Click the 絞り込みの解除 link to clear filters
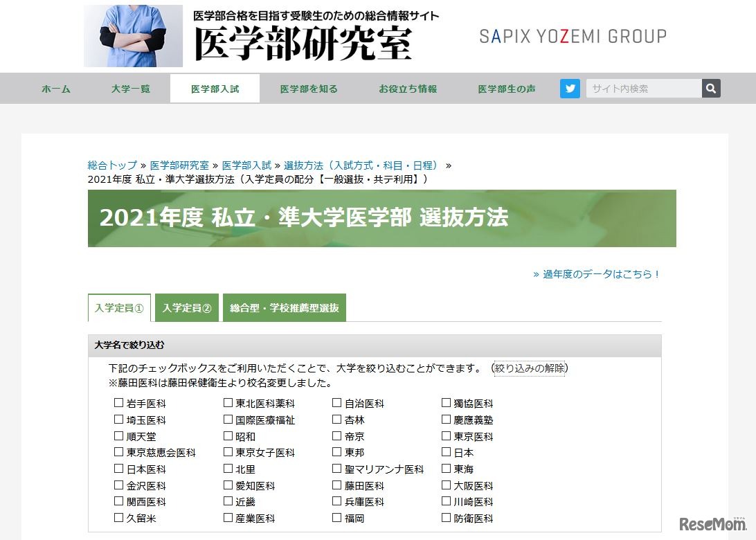 (x=530, y=368)
